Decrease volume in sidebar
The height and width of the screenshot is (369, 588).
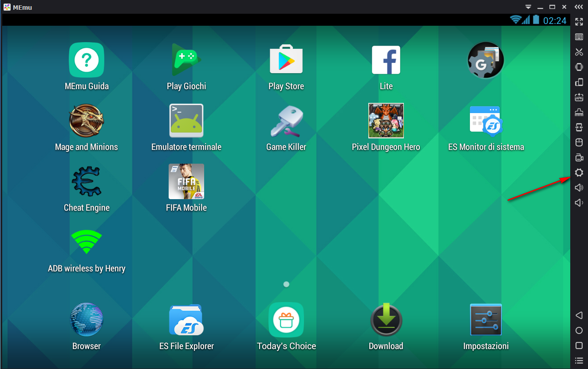(579, 203)
